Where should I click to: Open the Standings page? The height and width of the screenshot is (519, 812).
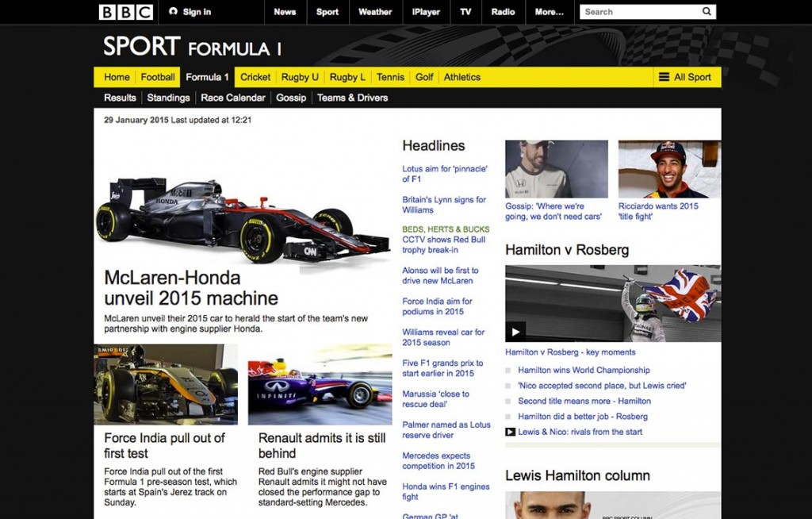click(168, 98)
